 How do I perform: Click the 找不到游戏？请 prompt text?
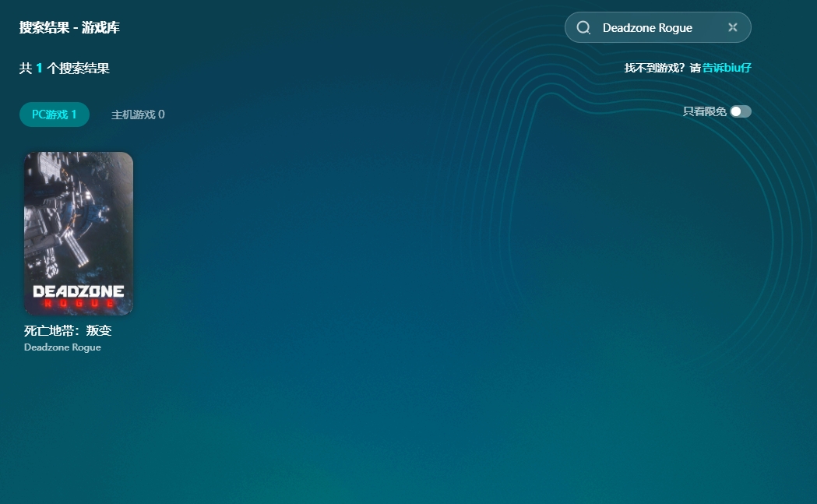(x=662, y=69)
